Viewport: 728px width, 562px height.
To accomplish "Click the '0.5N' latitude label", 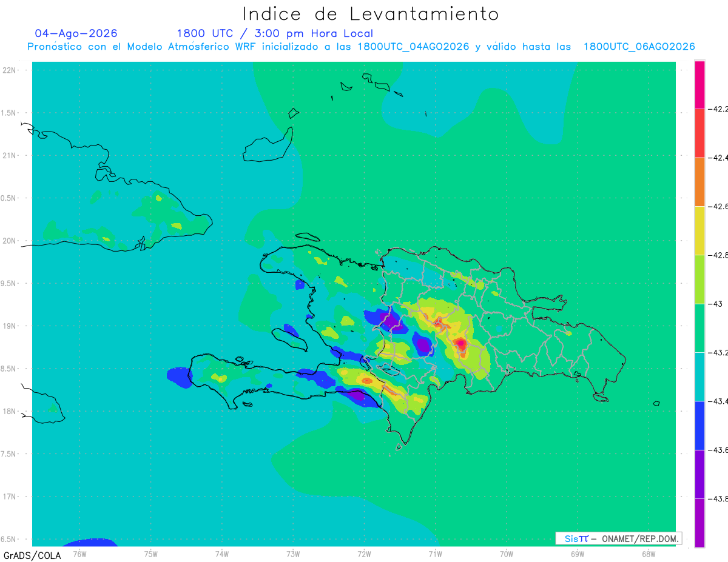I will coord(9,198).
